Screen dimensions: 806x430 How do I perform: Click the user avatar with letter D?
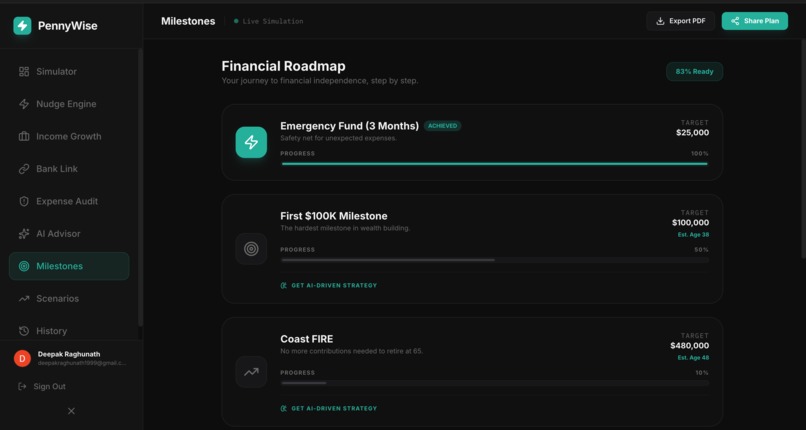(x=22, y=358)
